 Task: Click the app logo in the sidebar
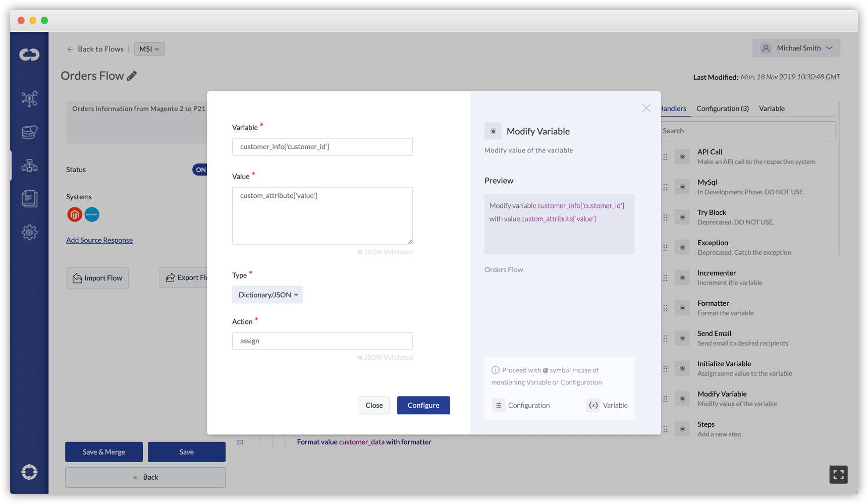click(29, 54)
